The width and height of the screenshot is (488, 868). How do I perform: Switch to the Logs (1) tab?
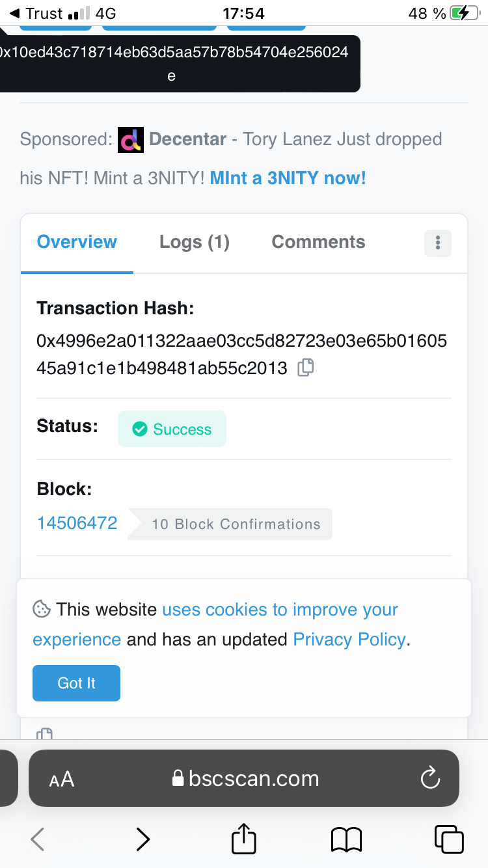pos(195,242)
